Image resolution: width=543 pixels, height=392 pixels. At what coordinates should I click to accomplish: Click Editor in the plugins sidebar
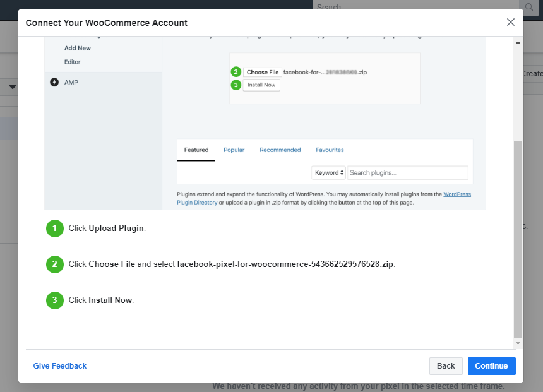72,62
